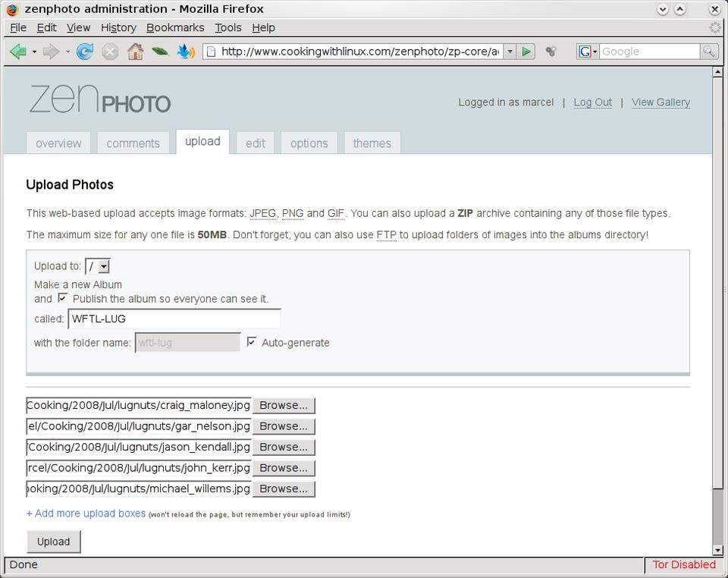Viewport: 728px width, 578px height.
Task: Click the Home icon in toolbar
Action: (x=135, y=52)
